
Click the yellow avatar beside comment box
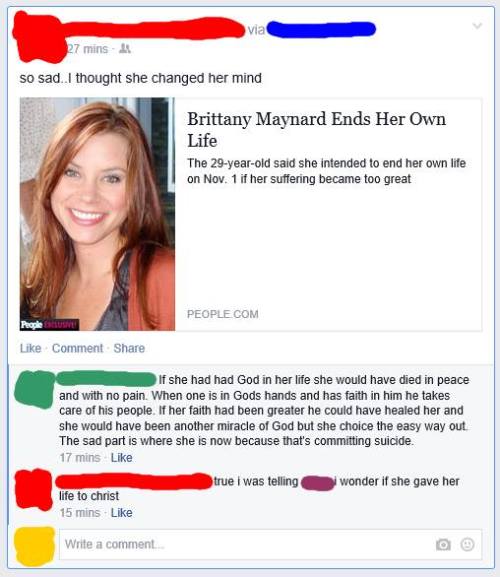pyautogui.click(x=35, y=546)
